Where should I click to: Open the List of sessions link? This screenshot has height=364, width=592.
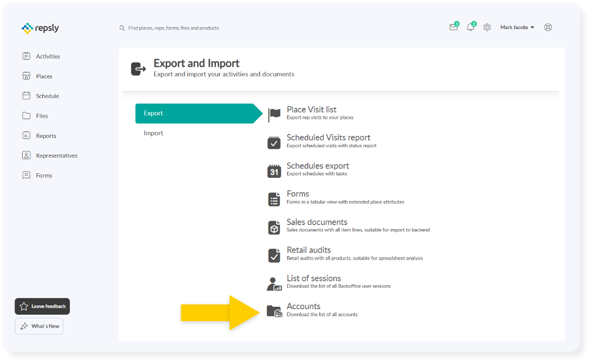tap(314, 278)
